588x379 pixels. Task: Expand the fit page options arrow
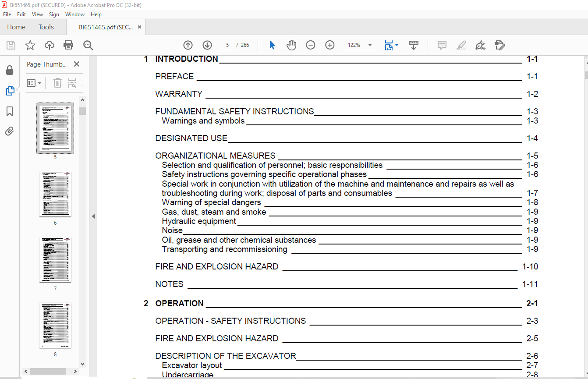[x=397, y=45]
